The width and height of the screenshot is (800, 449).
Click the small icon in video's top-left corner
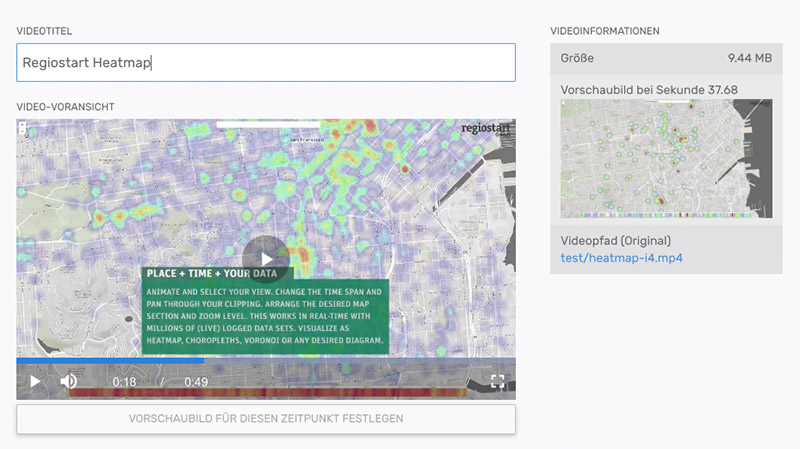tap(22, 126)
